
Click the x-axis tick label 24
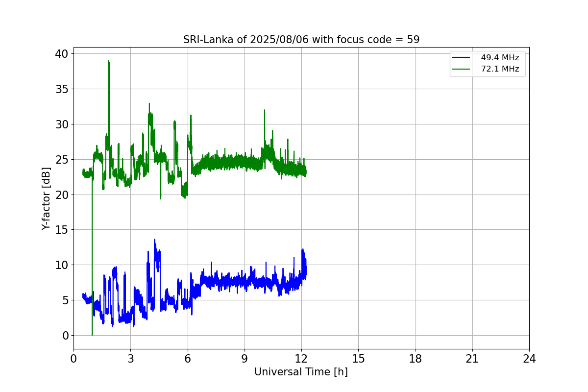click(529, 359)
